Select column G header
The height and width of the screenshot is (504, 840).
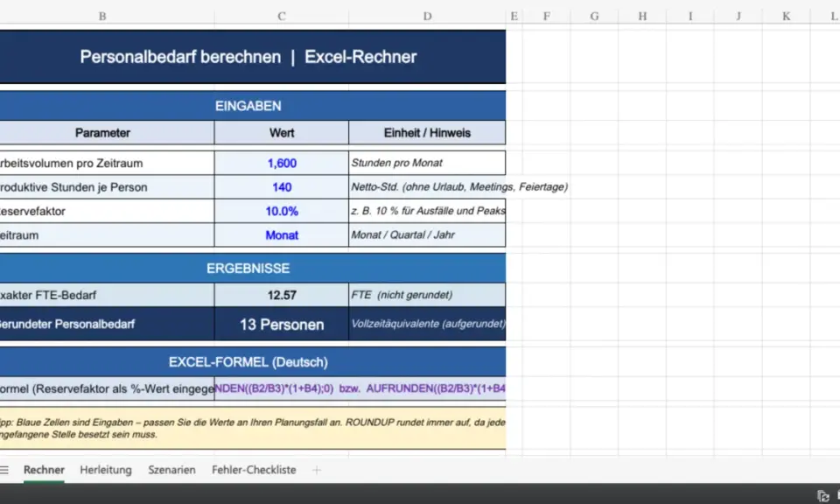tap(594, 16)
